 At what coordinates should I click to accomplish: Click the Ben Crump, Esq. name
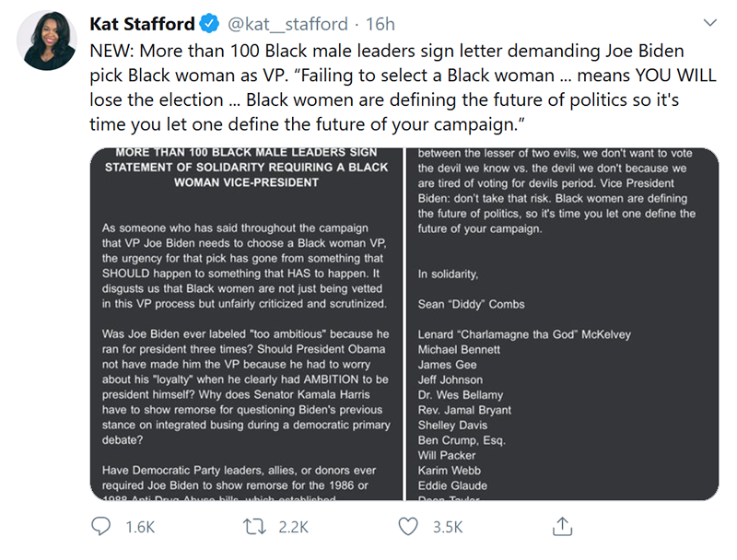462,440
